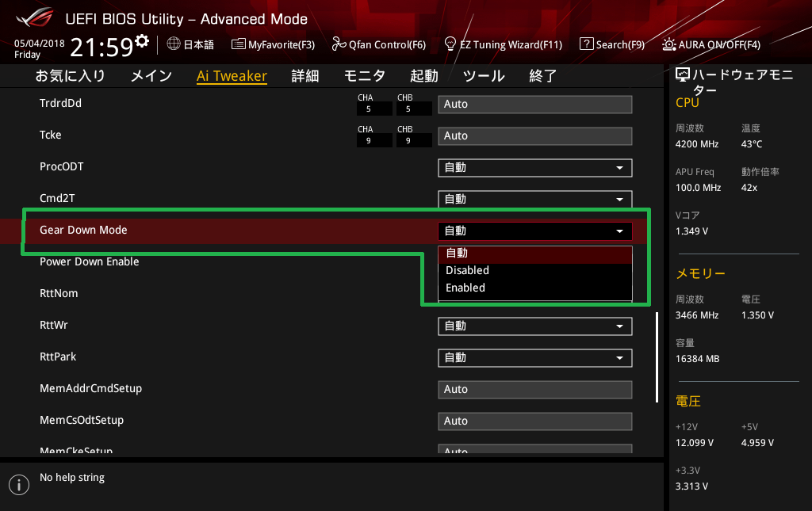Select the Gear Down Mode row label
This screenshot has height=511, width=812.
83,231
